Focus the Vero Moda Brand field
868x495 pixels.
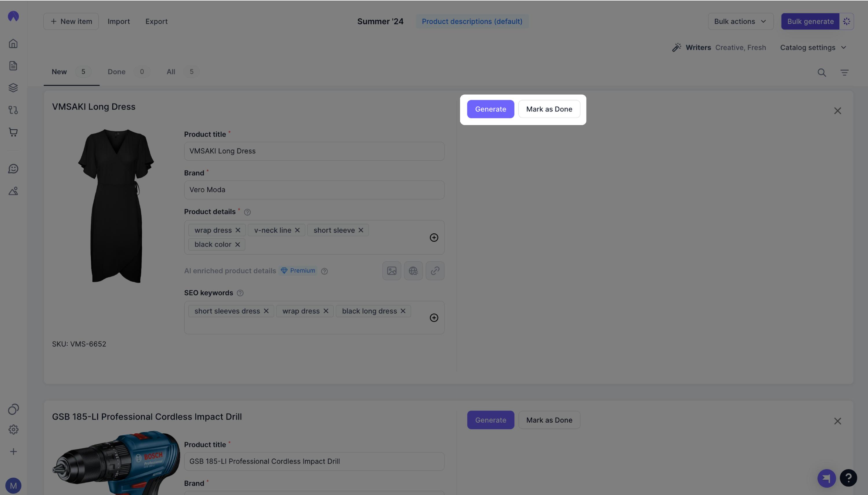(314, 190)
